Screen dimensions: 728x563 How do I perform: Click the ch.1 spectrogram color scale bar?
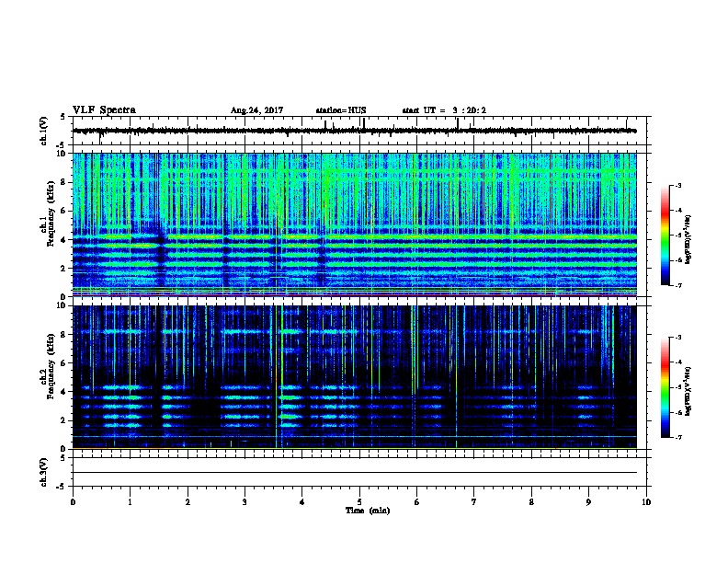665,236
